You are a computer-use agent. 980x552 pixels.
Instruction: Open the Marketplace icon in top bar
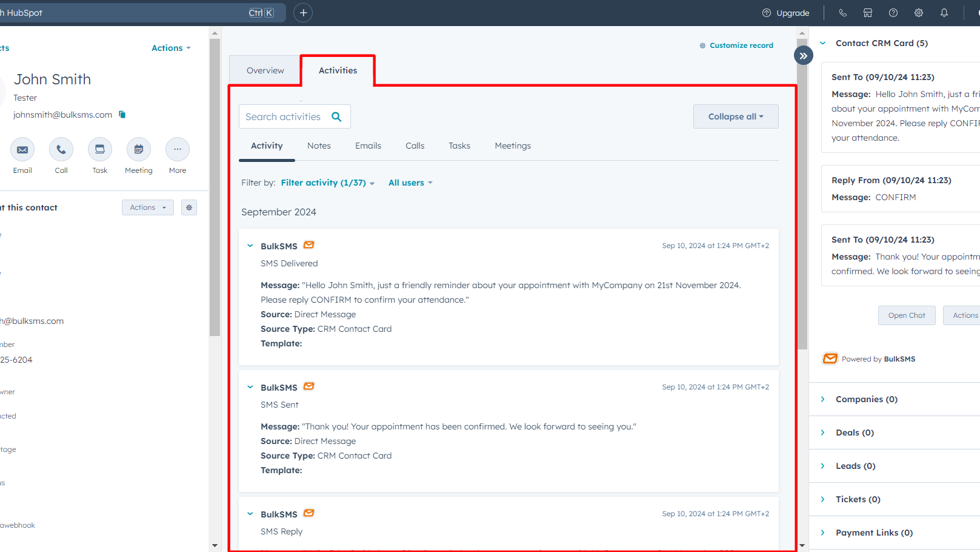click(x=868, y=13)
